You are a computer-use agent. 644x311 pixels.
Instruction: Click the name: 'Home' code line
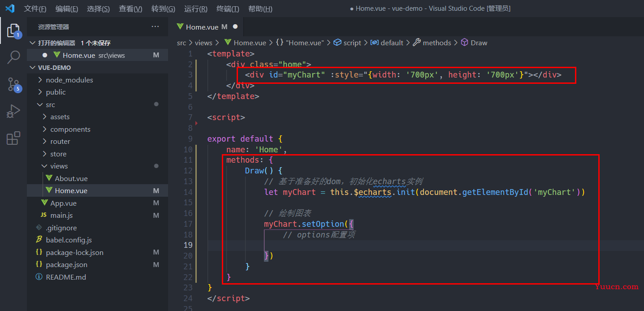tap(256, 150)
